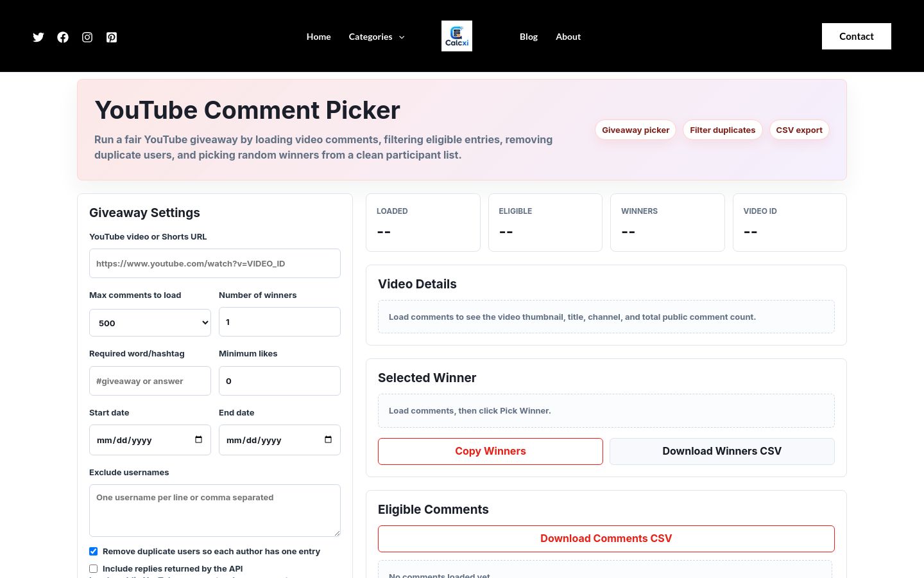Toggle Remove duplicate users checkbox

pyautogui.click(x=94, y=551)
